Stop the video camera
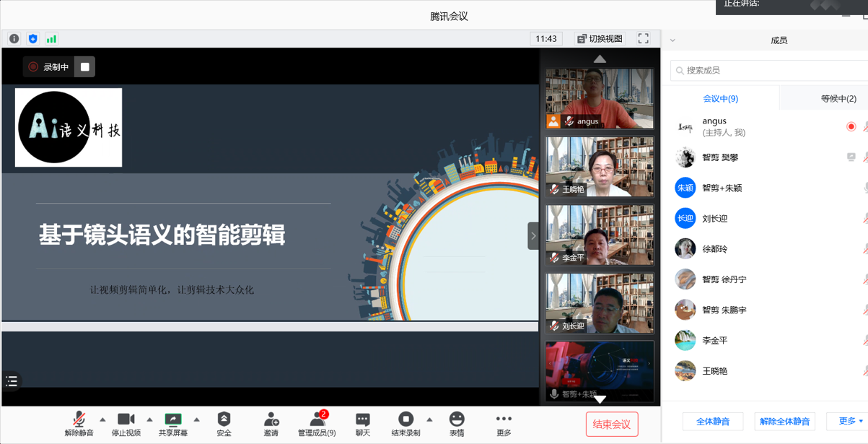868x444 pixels. coord(126,424)
